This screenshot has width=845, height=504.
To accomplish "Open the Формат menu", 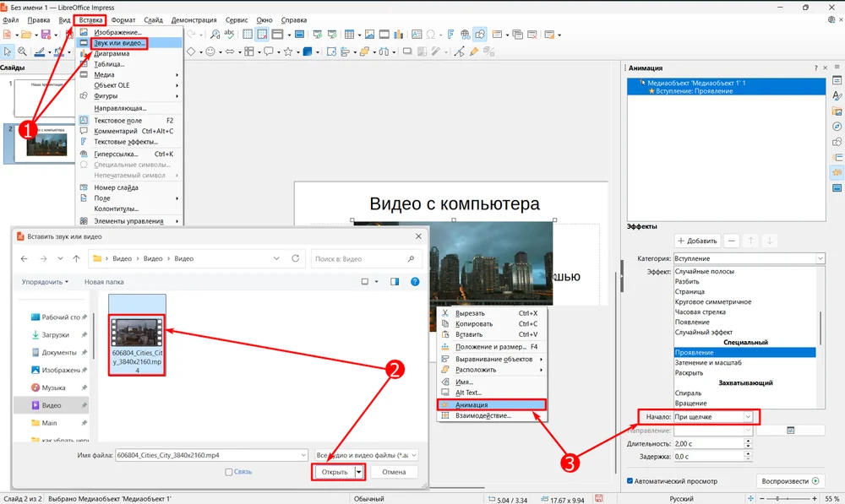I will [x=123, y=19].
